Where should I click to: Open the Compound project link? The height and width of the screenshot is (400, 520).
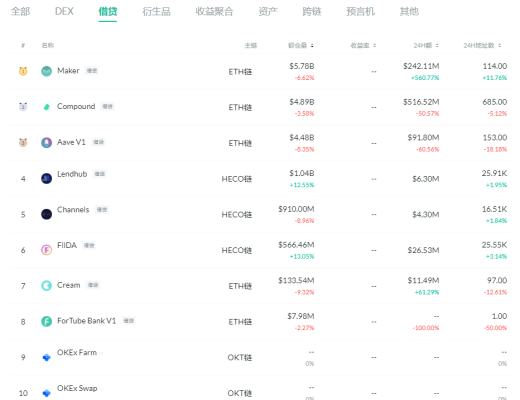click(x=76, y=106)
